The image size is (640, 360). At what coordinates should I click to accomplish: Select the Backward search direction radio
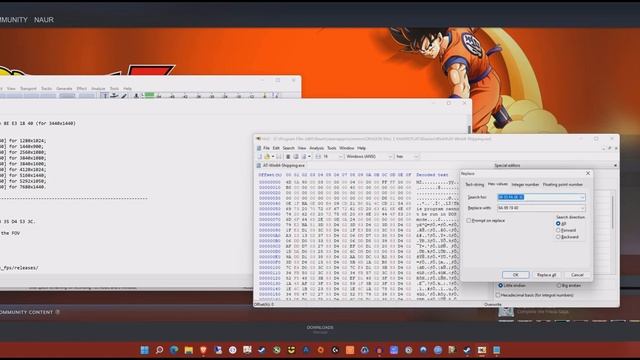[x=558, y=237]
